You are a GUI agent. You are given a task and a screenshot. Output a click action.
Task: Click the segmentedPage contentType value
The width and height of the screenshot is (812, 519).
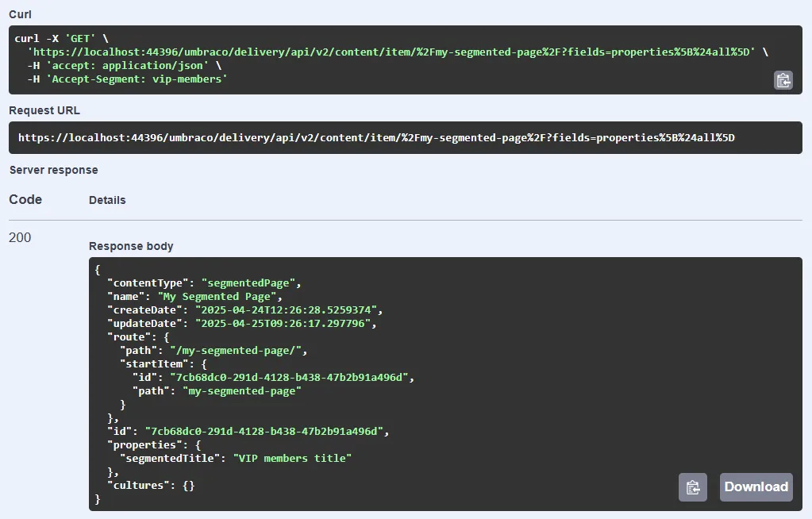tap(251, 283)
